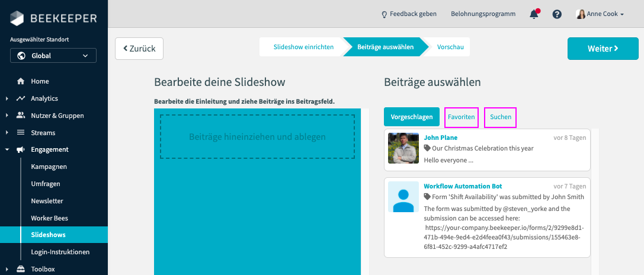Click the Nutzer & Gruppen people icon
This screenshot has height=275, width=644.
point(21,116)
